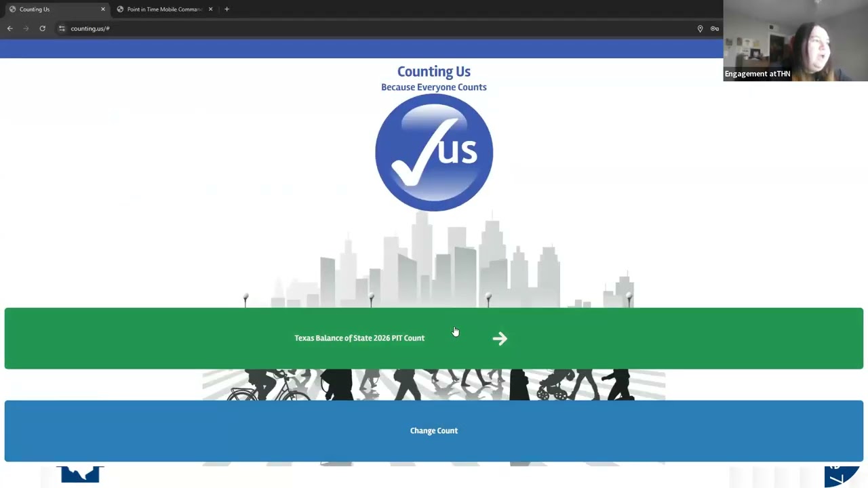
Task: Click the white arrow on the green button
Action: 500,338
